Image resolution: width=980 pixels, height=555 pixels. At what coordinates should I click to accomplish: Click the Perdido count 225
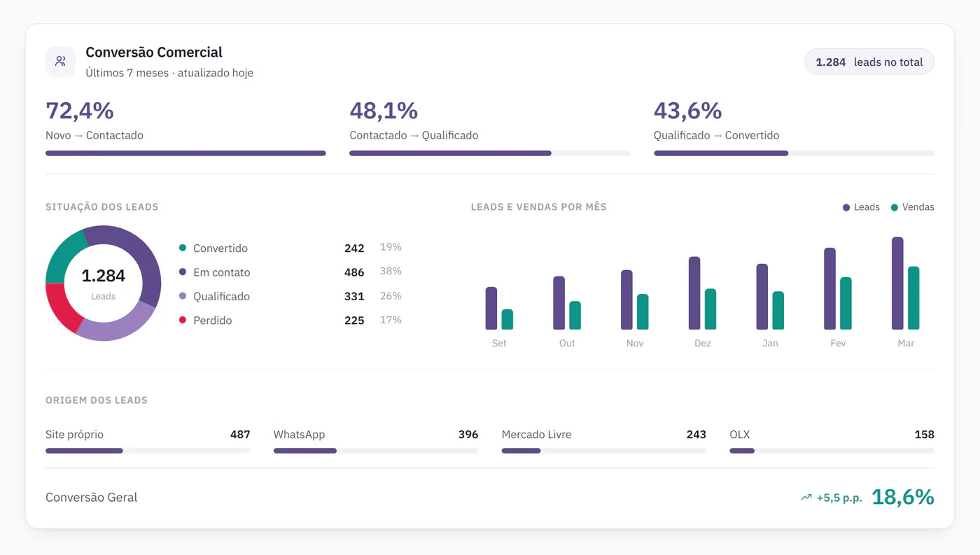(354, 321)
